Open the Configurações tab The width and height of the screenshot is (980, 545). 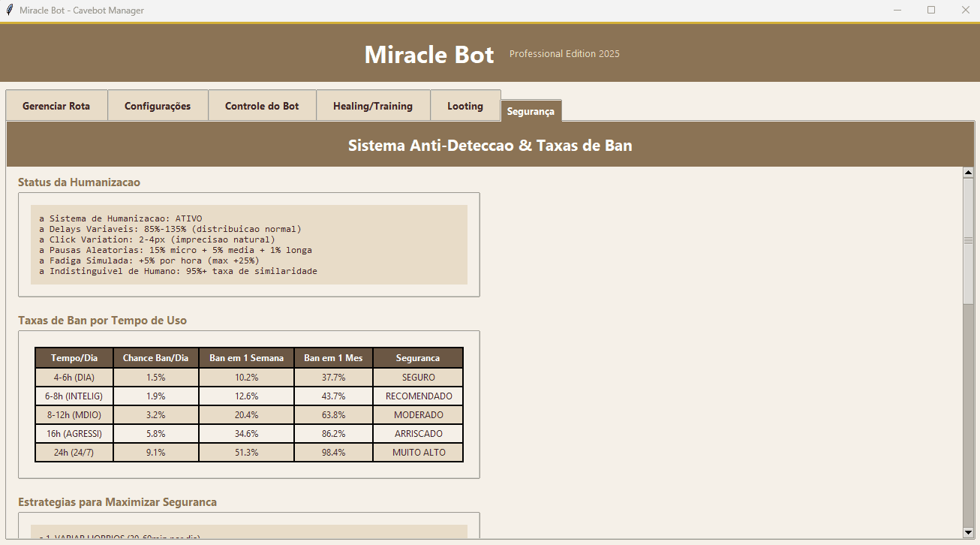click(x=158, y=105)
